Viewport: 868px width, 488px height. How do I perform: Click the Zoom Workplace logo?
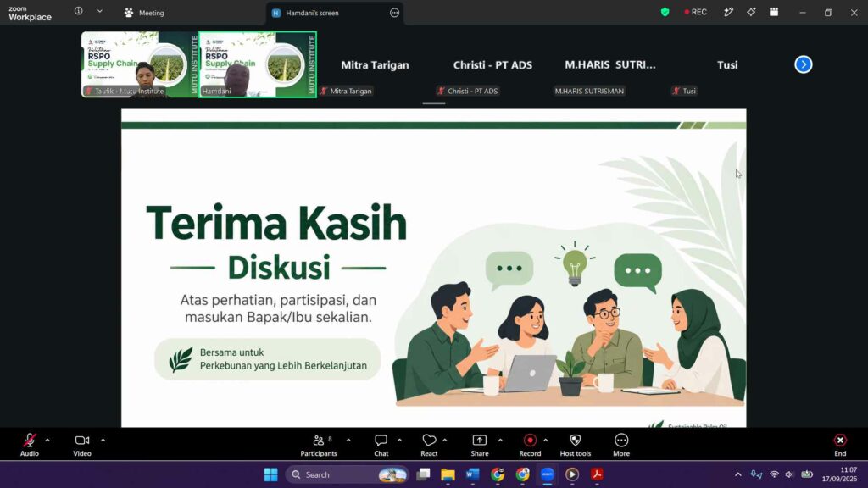click(30, 13)
